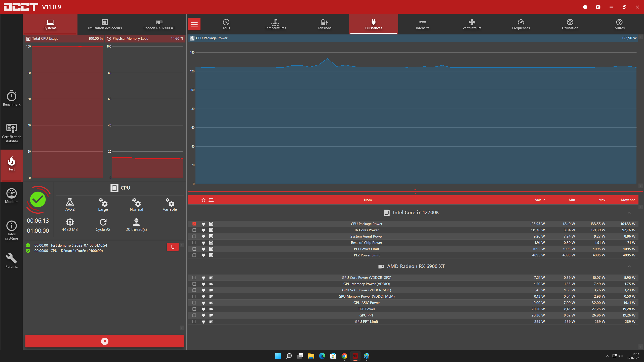Screen dimensions: 644x362
Task: Click the screenshot camera icon
Action: point(598,7)
